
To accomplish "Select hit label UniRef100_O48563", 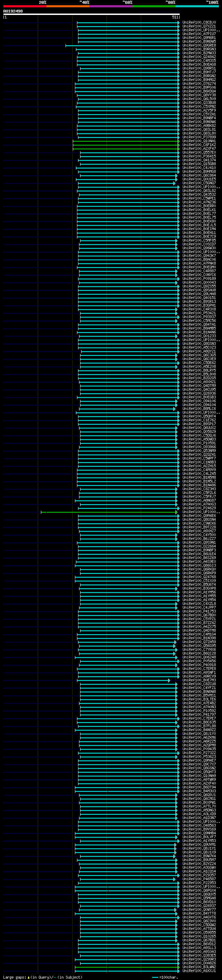I will [x=199, y=825].
